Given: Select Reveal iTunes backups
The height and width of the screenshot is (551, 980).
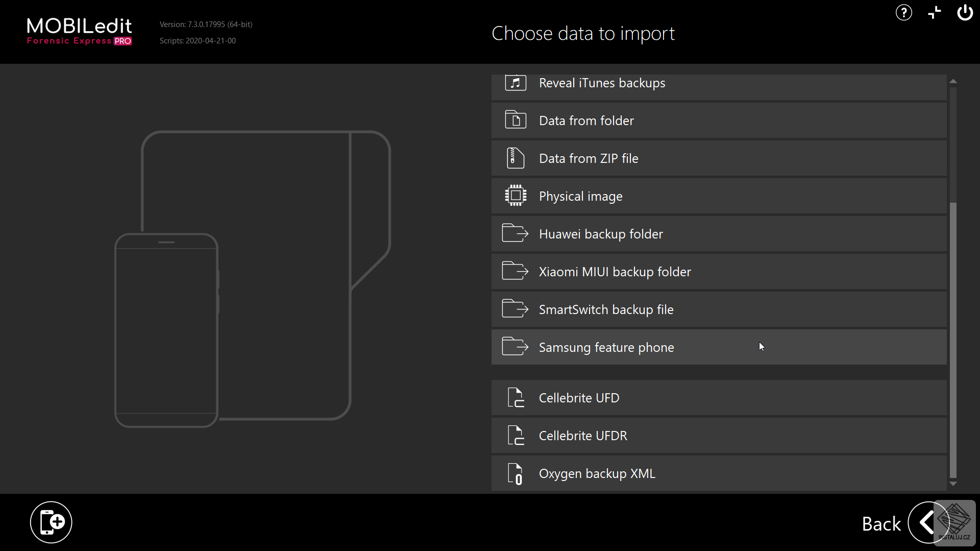Looking at the screenshot, I should (x=602, y=83).
